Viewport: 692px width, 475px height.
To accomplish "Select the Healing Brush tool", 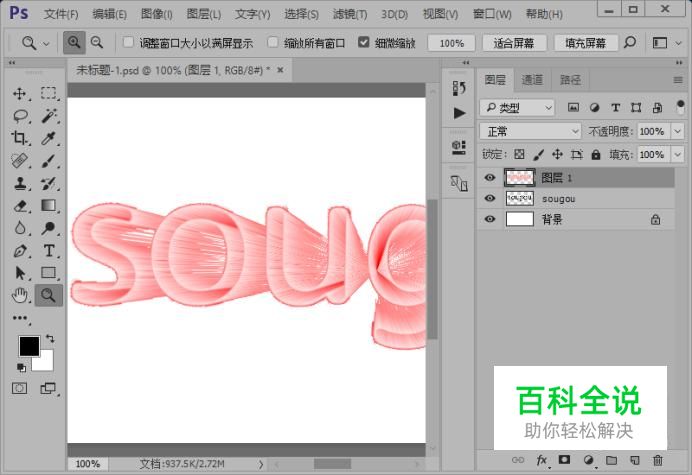I will coord(19,161).
